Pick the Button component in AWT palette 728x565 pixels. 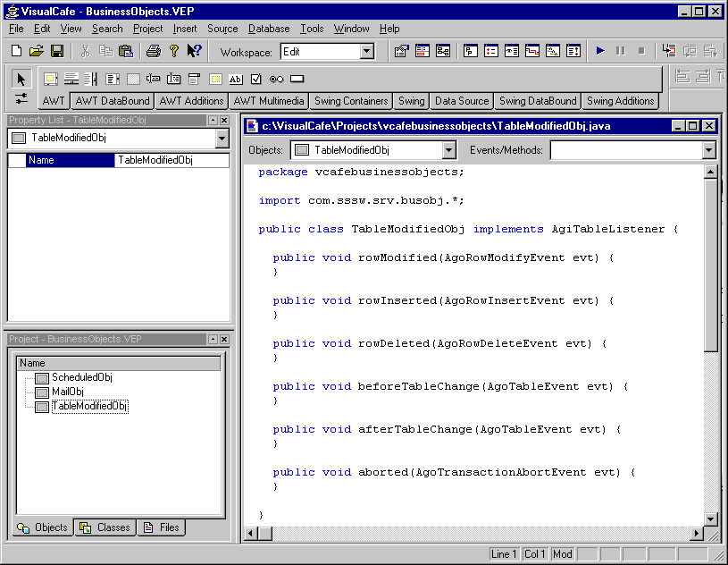(297, 79)
